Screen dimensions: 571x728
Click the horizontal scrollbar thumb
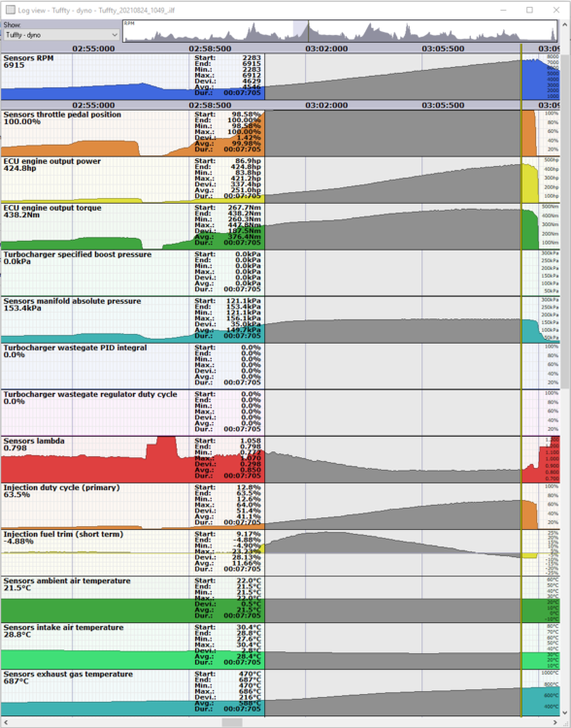pos(232,722)
